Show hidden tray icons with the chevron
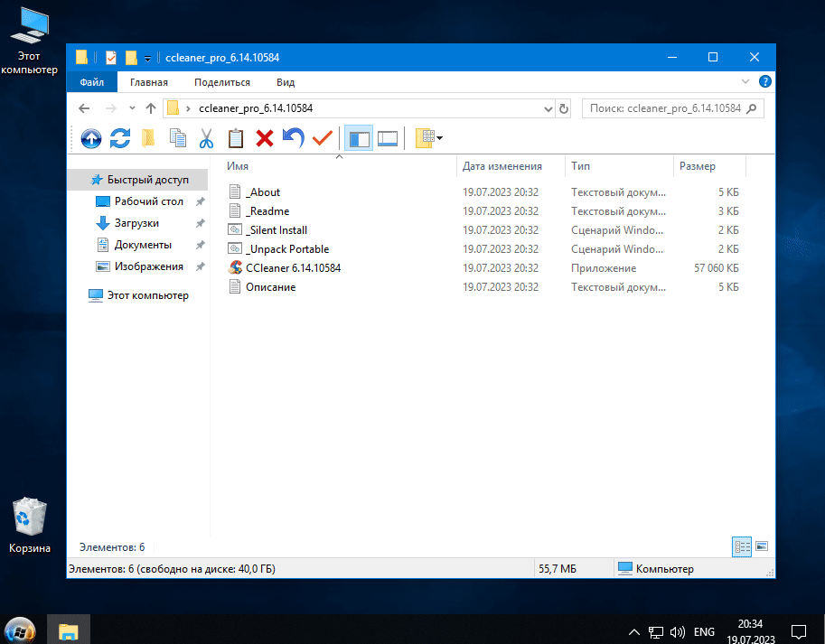This screenshot has width=825, height=644. click(x=634, y=631)
